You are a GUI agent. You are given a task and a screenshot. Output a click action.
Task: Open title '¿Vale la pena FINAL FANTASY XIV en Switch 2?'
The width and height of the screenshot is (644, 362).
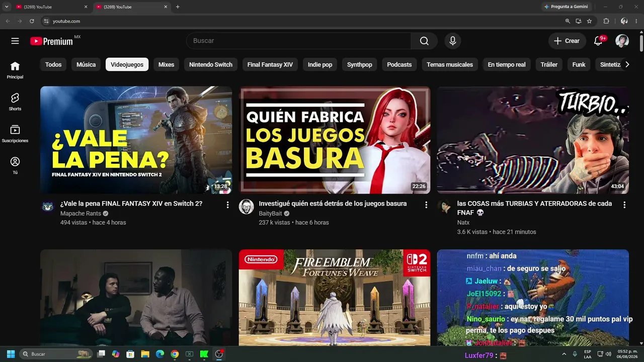click(x=131, y=204)
